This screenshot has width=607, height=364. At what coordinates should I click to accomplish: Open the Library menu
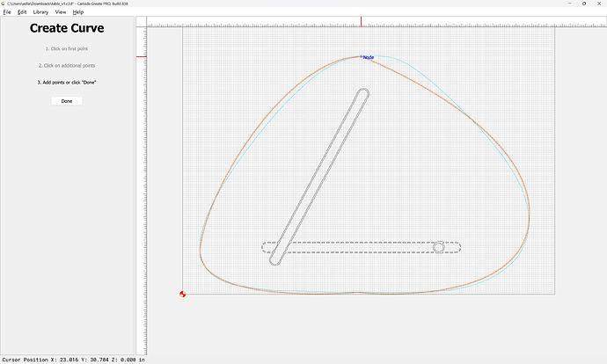[40, 12]
